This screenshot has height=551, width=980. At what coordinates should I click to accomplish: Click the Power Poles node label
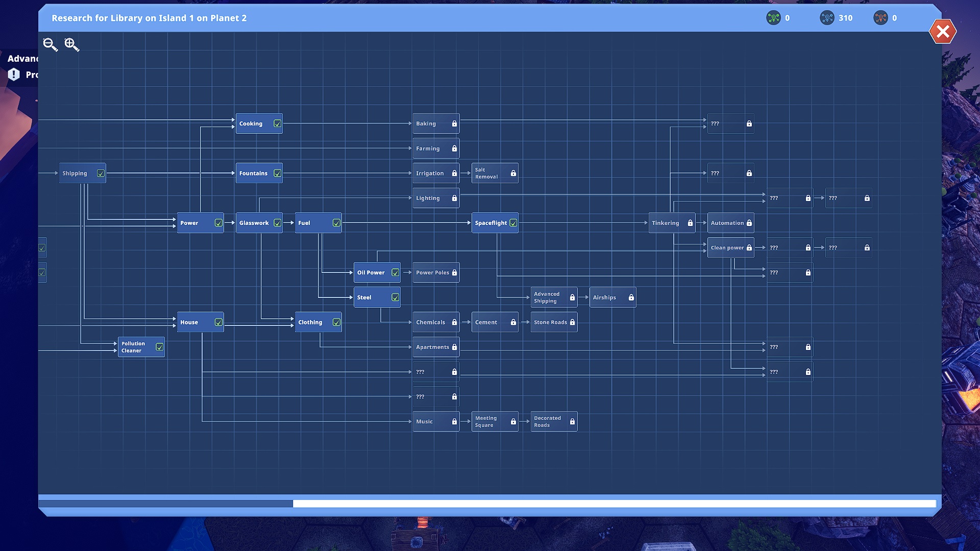click(432, 272)
